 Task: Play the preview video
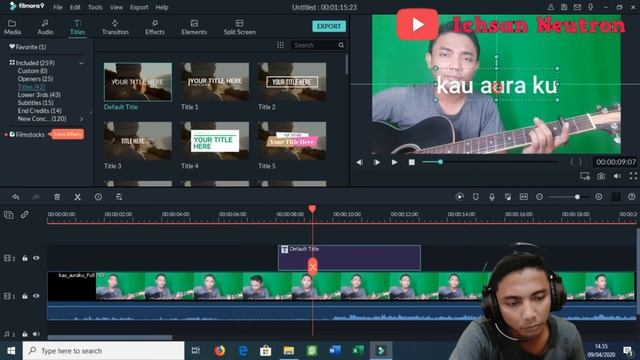(394, 162)
